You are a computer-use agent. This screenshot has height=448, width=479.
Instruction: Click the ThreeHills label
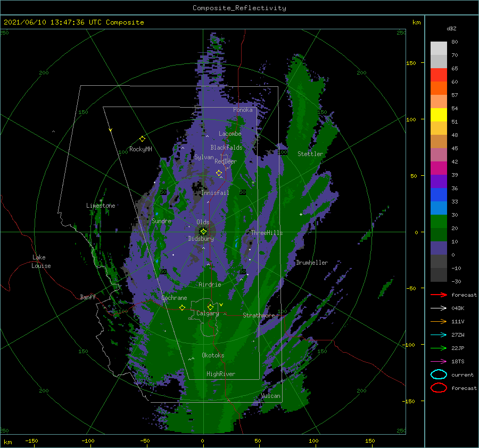[267, 233]
